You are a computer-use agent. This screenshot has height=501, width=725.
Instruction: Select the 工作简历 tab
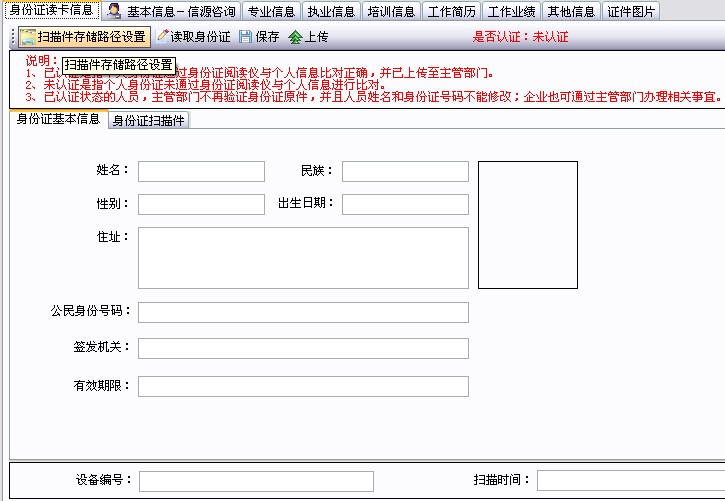click(x=452, y=12)
